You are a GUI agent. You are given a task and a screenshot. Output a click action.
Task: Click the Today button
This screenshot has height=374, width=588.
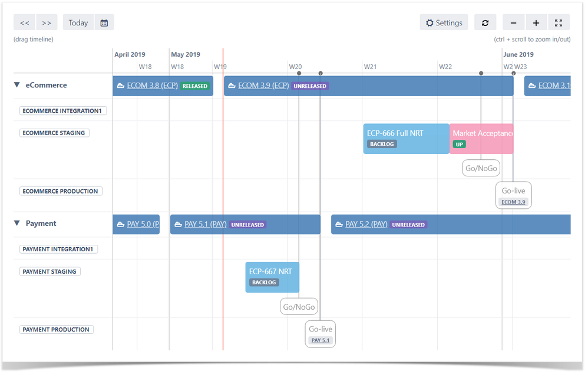(78, 22)
